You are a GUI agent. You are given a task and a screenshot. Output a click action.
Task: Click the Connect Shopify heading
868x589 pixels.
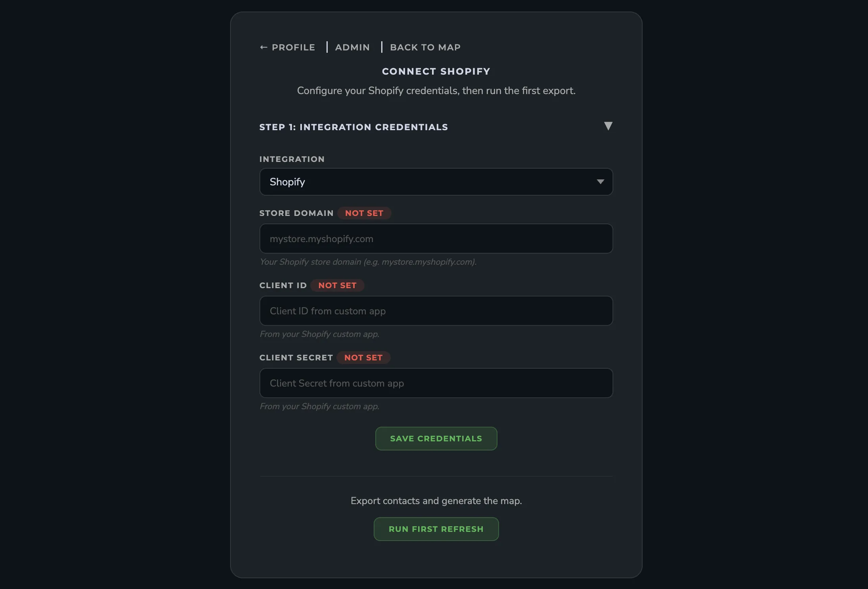point(436,71)
